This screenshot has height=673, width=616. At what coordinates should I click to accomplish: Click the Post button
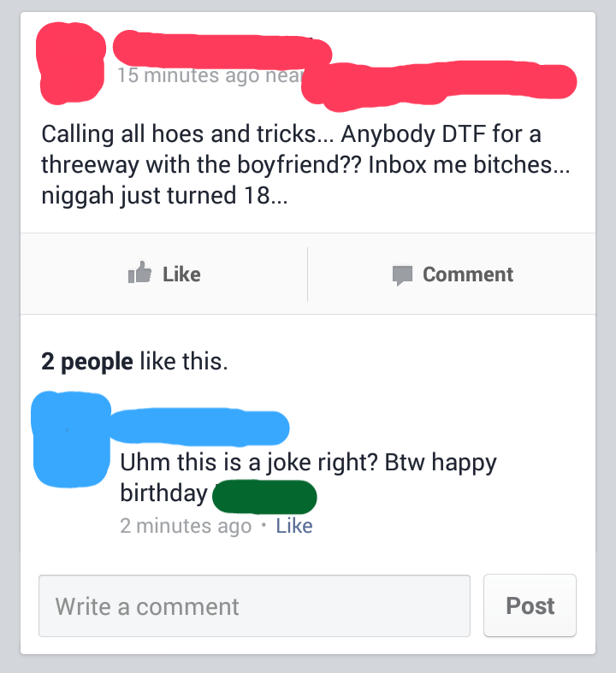pos(530,605)
